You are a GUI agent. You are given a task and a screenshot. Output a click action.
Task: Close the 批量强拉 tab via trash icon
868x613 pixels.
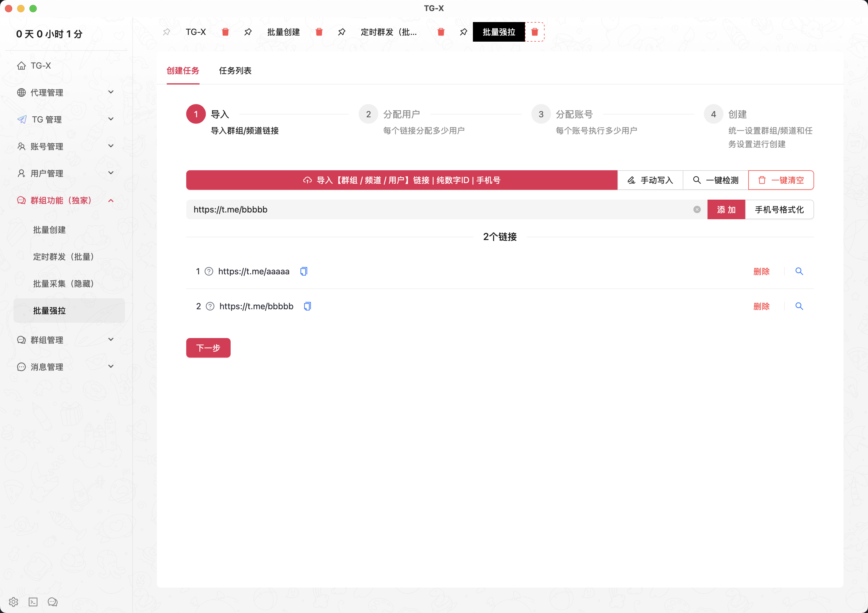[534, 32]
